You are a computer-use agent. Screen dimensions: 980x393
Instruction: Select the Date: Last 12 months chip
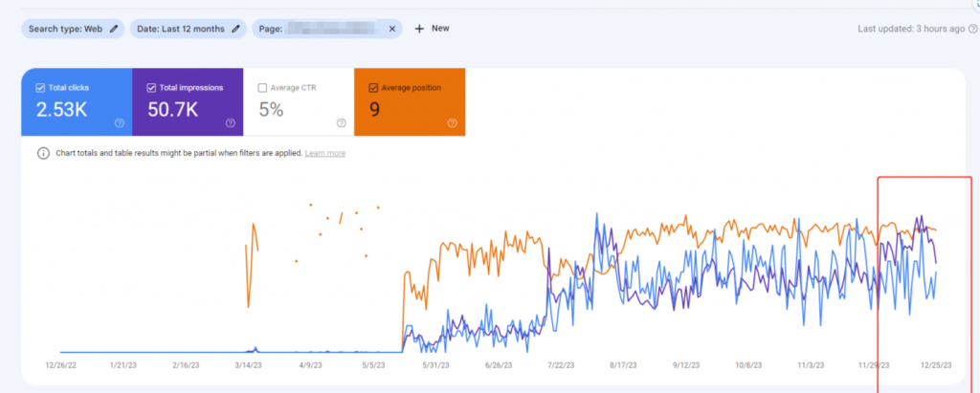(187, 29)
